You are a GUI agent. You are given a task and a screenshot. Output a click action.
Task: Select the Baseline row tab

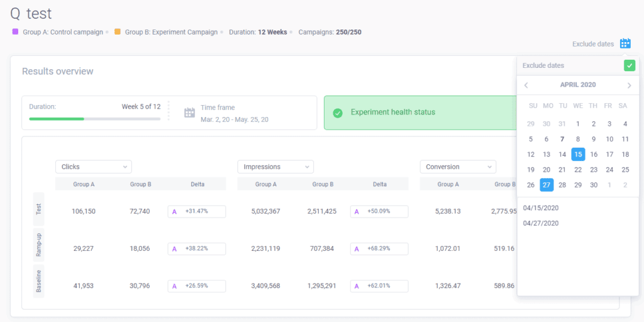pos(38,281)
